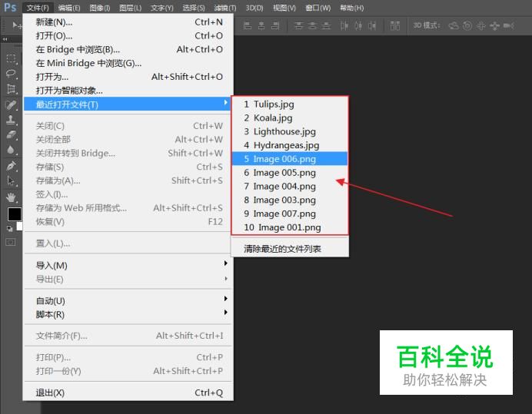Distribute top edges in options bar
Screen dimensions: 532x414
pyautogui.click(x=299, y=25)
